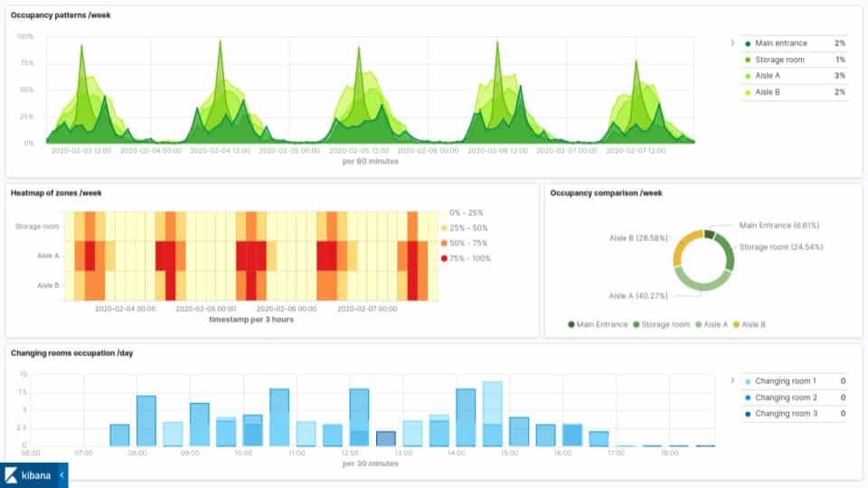This screenshot has height=488, width=868.
Task: Click the Changing room 3 color dot
Action: pyautogui.click(x=748, y=414)
